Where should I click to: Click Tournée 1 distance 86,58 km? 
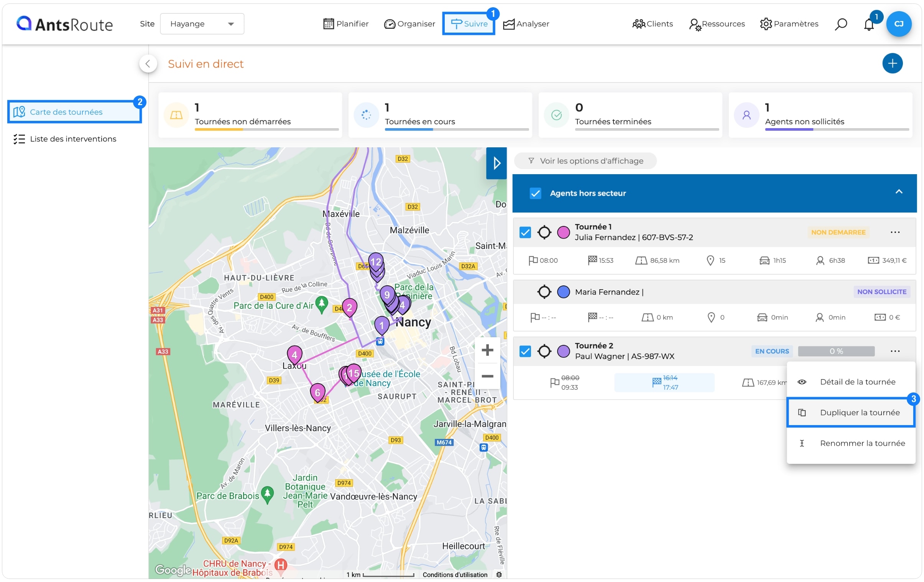(x=664, y=260)
